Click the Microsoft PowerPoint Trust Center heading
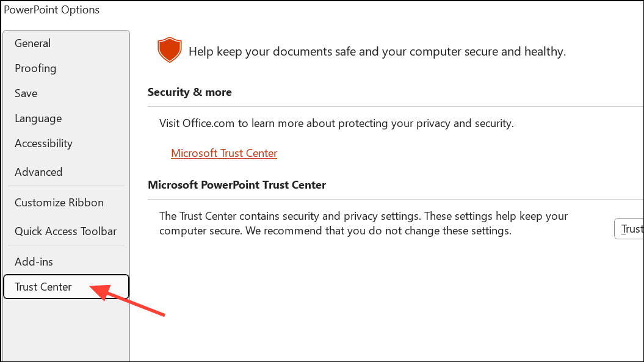644x362 pixels. click(237, 185)
